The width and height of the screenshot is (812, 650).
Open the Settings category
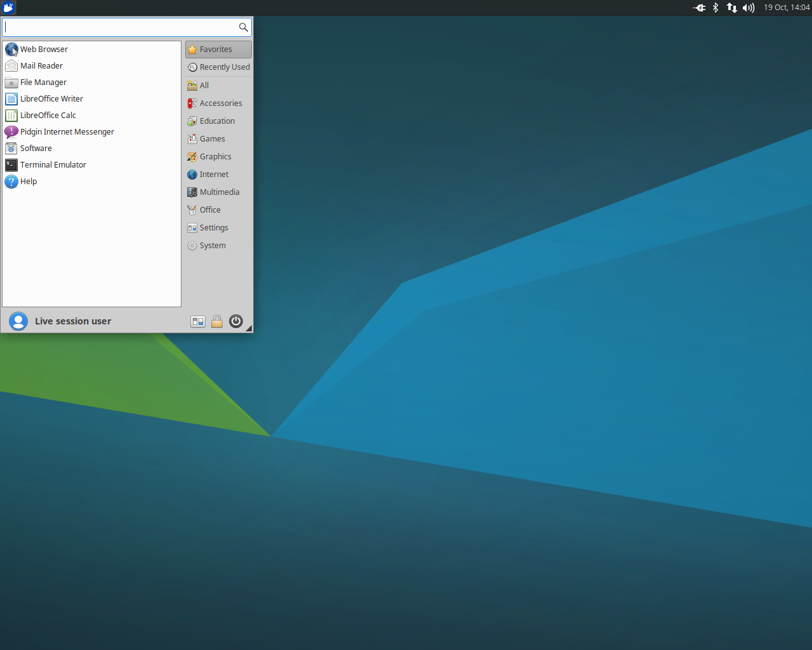pyautogui.click(x=218, y=228)
